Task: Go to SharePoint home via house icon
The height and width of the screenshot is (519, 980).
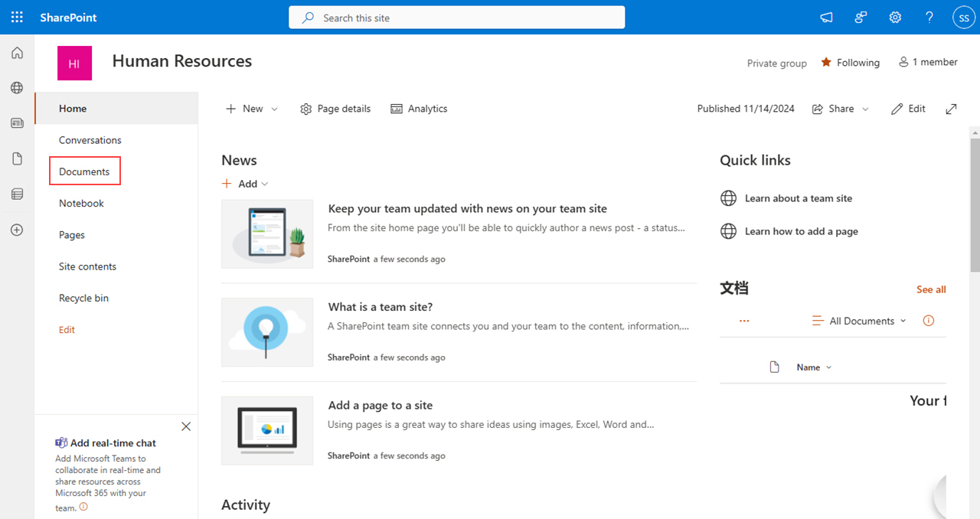Action: 17,53
